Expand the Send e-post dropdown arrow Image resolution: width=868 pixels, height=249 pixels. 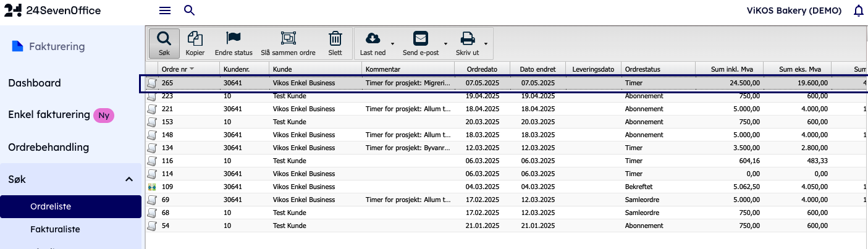click(445, 44)
